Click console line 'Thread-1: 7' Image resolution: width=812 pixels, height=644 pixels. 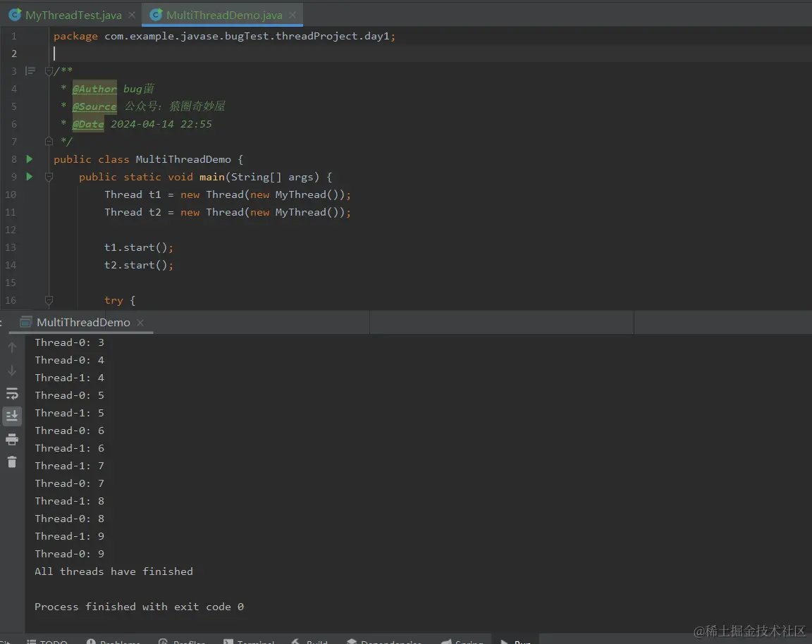click(69, 466)
